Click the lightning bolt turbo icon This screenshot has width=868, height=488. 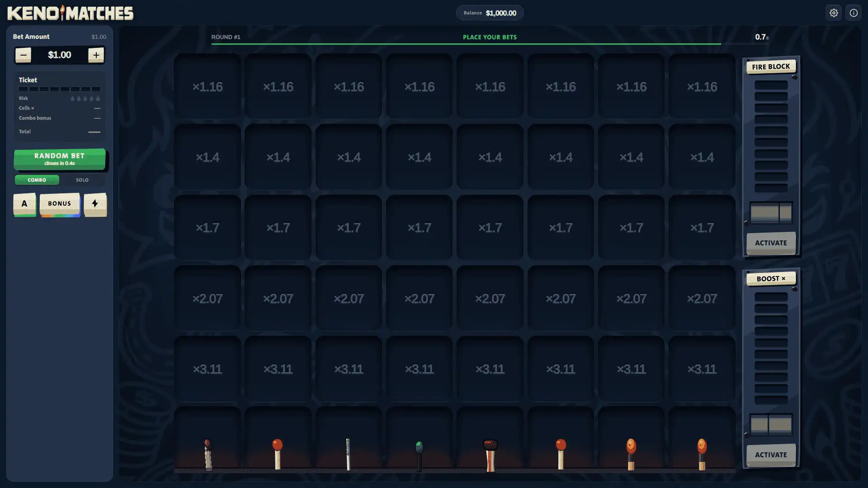click(95, 204)
